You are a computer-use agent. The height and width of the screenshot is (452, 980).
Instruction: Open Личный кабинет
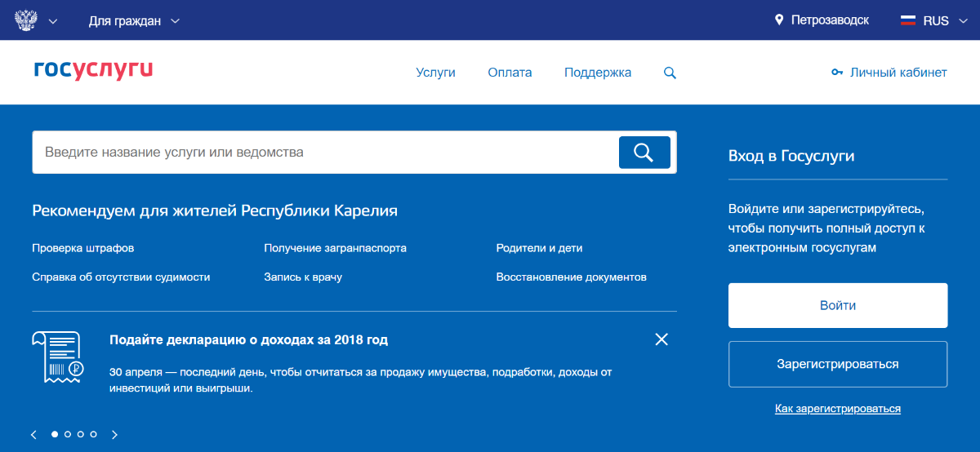[898, 73]
